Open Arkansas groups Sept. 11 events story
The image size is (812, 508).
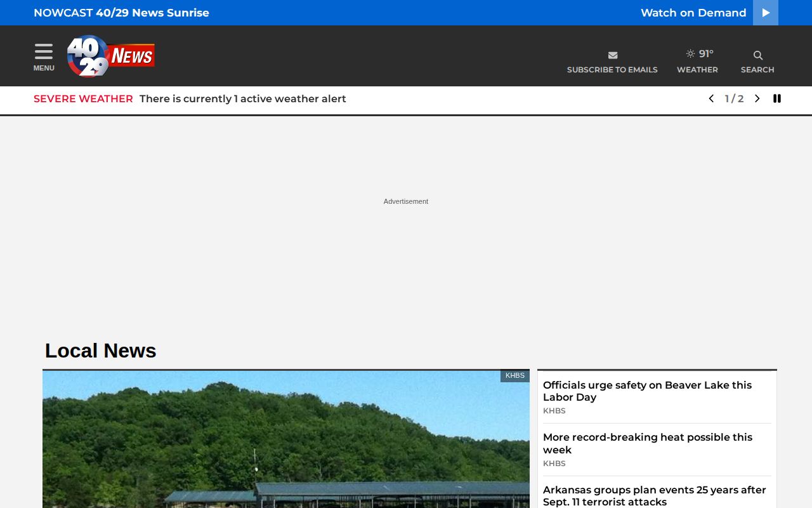pyautogui.click(x=655, y=496)
